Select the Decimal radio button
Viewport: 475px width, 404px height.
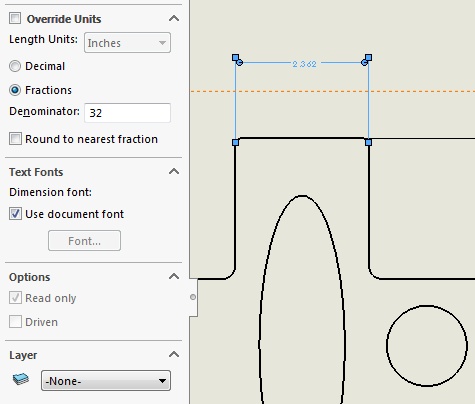click(15, 66)
